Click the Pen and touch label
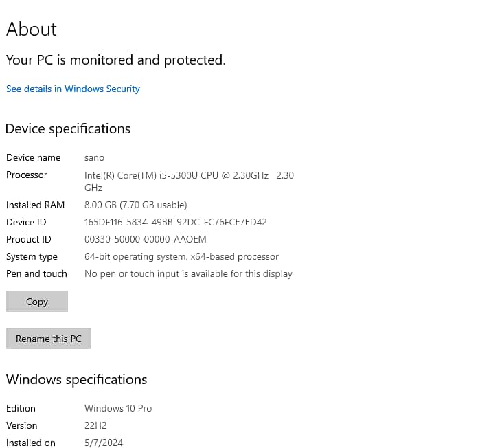The width and height of the screenshot is (502, 448). pyautogui.click(x=36, y=273)
